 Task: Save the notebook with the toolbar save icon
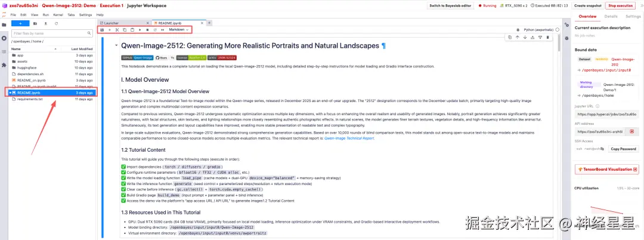pyautogui.click(x=103, y=30)
